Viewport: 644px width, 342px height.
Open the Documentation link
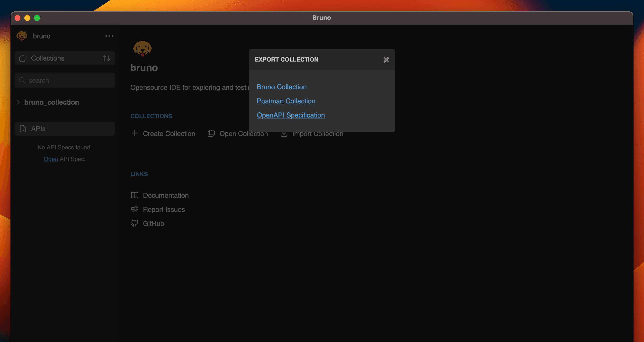coord(166,195)
